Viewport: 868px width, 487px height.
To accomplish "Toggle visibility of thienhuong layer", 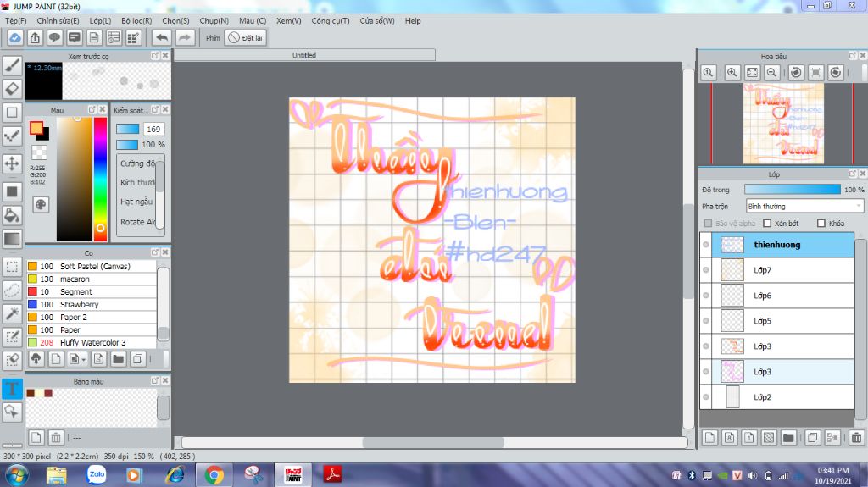I will point(706,245).
